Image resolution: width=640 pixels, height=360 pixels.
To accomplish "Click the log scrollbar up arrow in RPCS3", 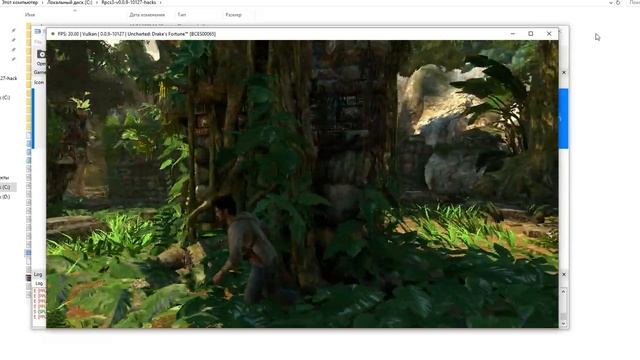I will (x=564, y=292).
